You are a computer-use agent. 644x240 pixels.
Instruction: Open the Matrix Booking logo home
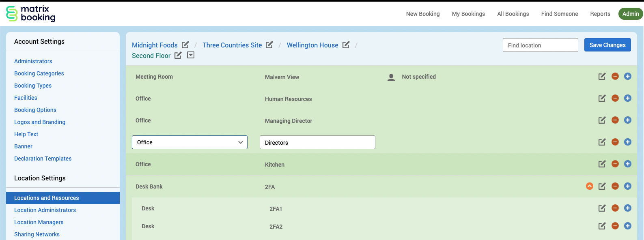31,14
